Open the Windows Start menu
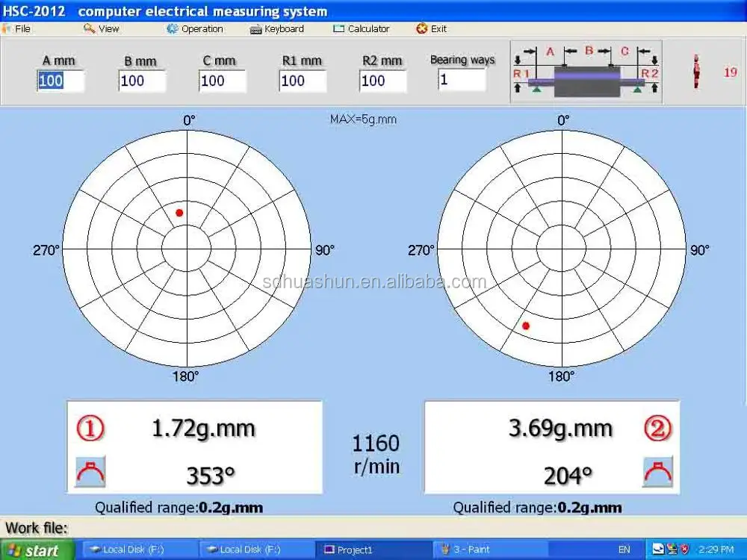747x560 pixels. coord(37,550)
